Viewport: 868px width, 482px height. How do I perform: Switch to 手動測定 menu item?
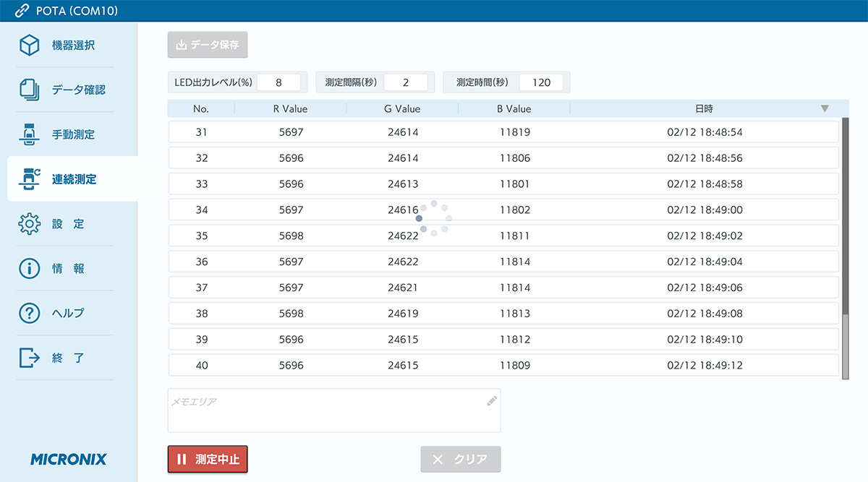click(x=72, y=134)
